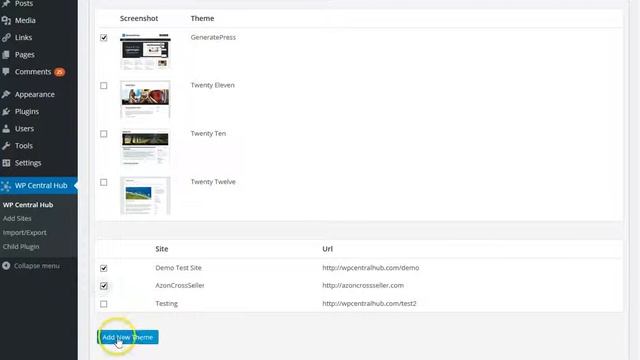This screenshot has height=360, width=640.
Task: Open the Posts menu
Action: click(x=24, y=3)
